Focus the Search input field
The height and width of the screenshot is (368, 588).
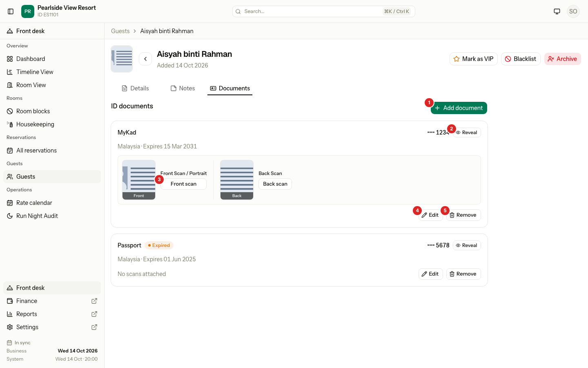[324, 11]
